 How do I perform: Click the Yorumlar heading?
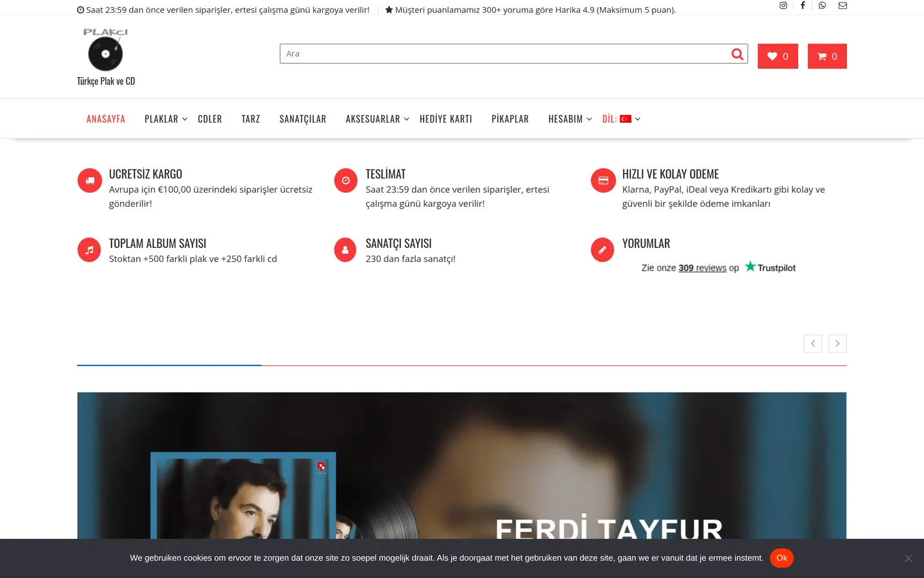[646, 243]
